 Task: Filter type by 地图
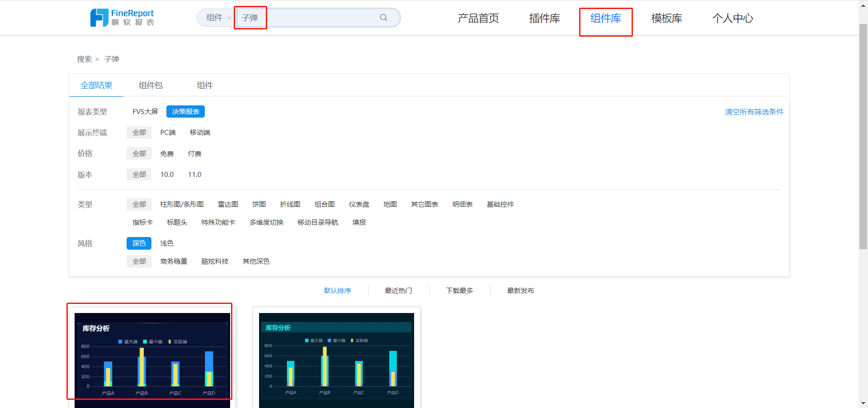pos(390,204)
